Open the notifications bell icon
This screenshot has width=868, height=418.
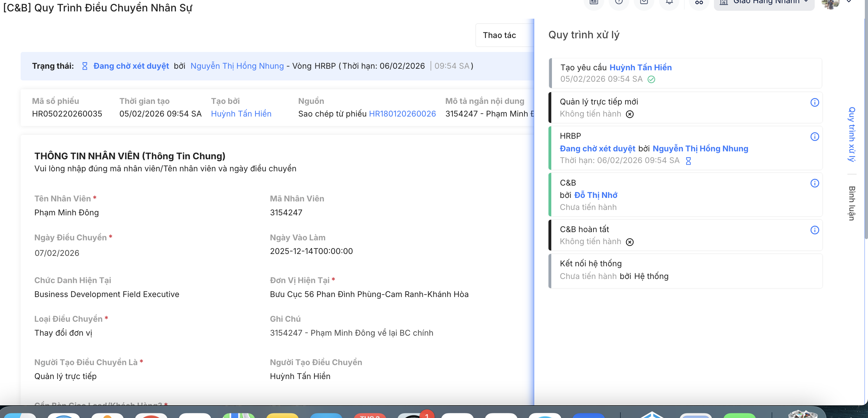[x=669, y=3]
